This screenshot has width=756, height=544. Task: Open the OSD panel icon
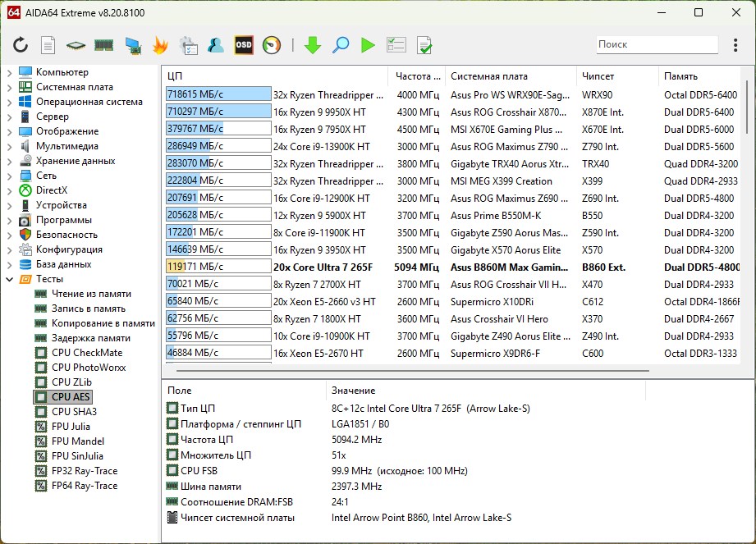tap(244, 45)
